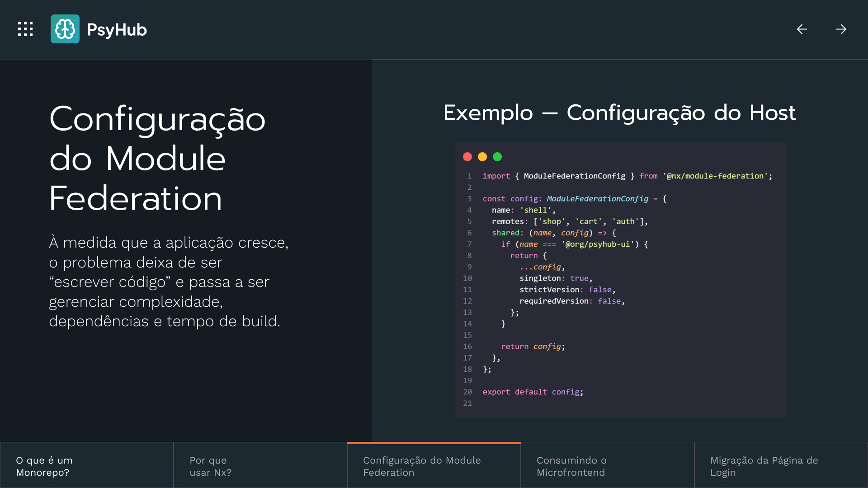Click the PsyHub title text
The image size is (868, 488).
pos(117,30)
